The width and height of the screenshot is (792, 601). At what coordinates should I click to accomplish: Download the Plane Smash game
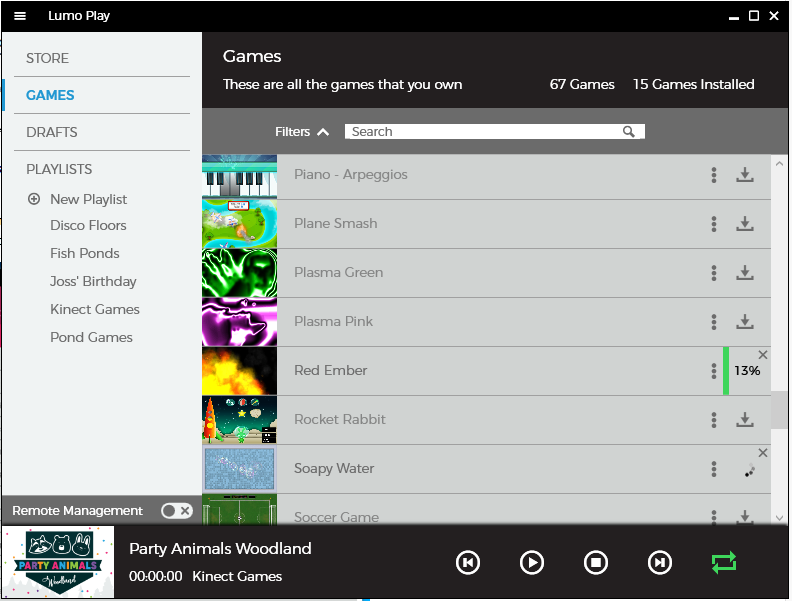point(745,224)
